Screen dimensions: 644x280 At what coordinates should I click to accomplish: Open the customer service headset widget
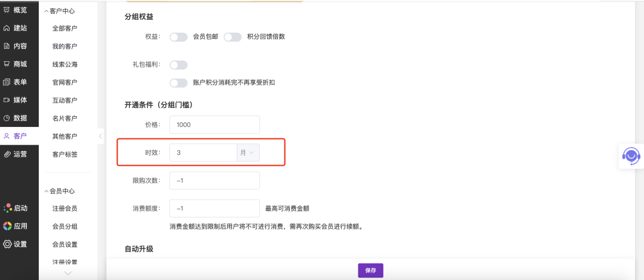[x=631, y=156]
